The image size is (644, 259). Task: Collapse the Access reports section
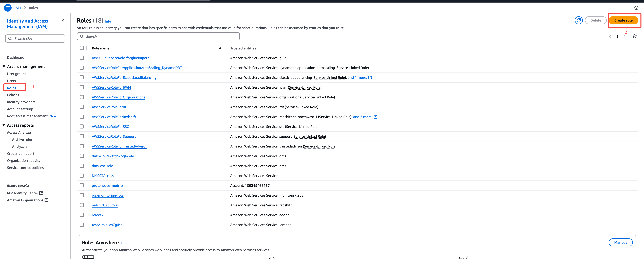pyautogui.click(x=4, y=125)
